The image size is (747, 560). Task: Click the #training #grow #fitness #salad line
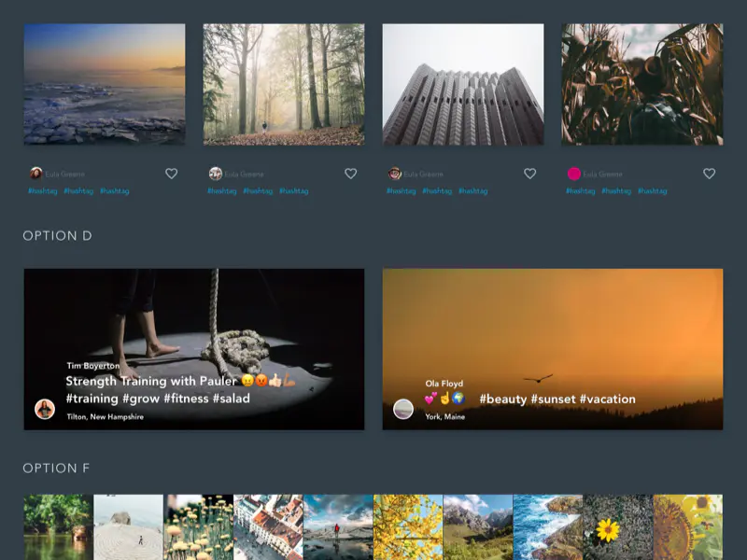(x=158, y=399)
